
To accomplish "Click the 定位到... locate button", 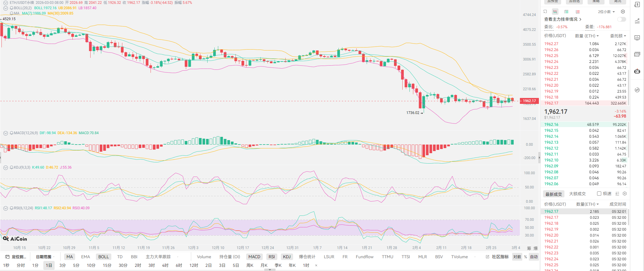I will tap(16, 257).
